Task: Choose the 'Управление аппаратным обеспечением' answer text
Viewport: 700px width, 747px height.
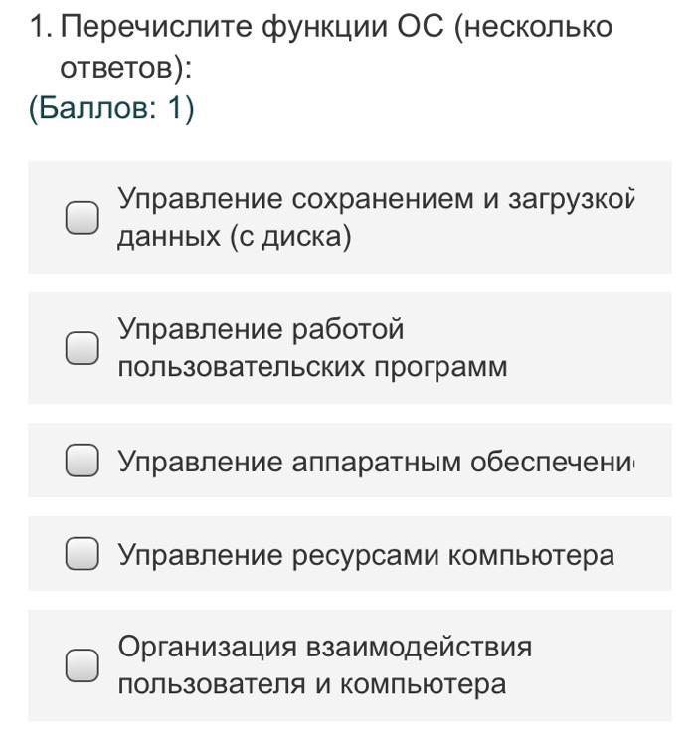Action: click(x=375, y=462)
